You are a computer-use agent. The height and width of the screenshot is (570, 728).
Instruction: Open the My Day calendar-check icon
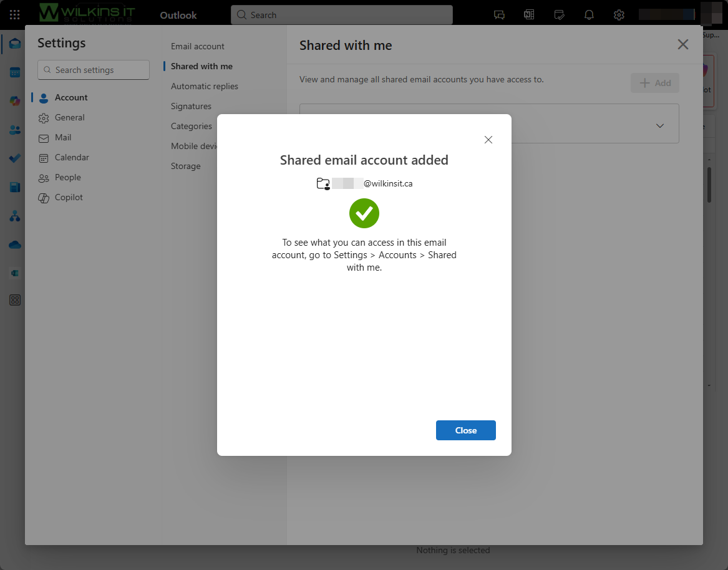pyautogui.click(x=559, y=15)
